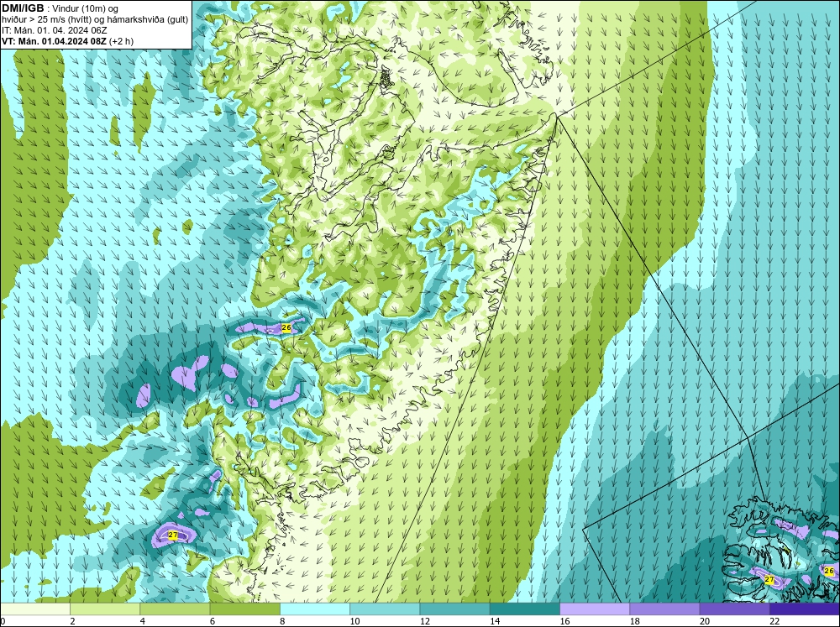
Task: Click the 'hviður > 25 m/s (hvítt)' text line
Action: point(45,19)
